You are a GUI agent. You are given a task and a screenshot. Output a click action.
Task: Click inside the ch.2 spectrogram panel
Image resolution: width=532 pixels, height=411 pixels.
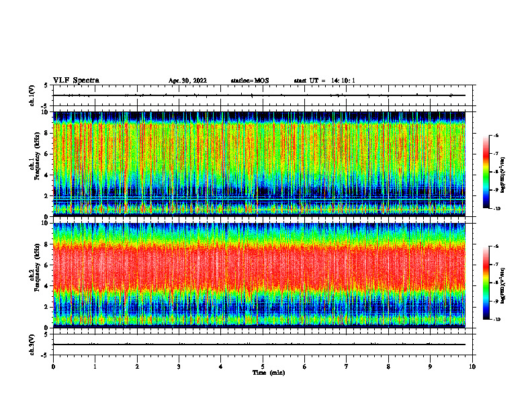point(259,275)
